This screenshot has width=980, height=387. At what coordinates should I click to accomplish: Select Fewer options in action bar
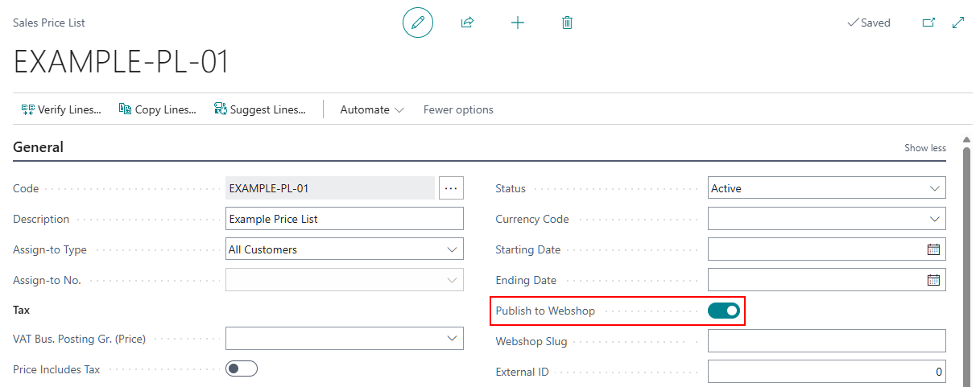(458, 109)
